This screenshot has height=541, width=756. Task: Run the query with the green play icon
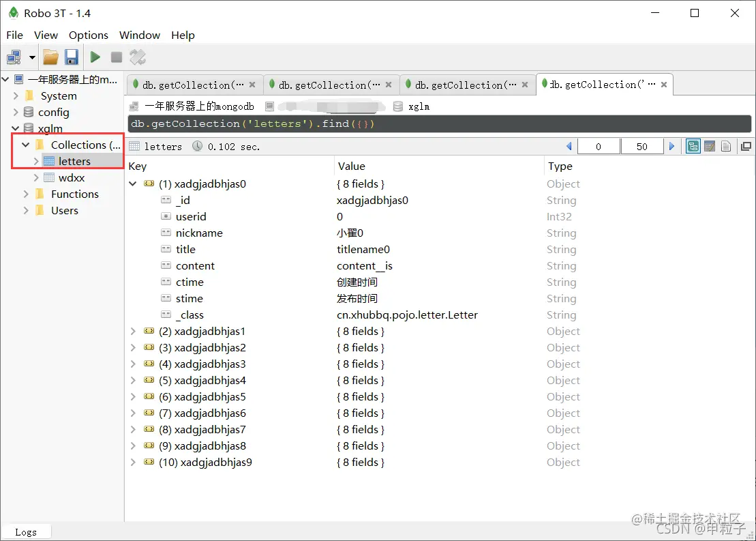[x=95, y=57]
